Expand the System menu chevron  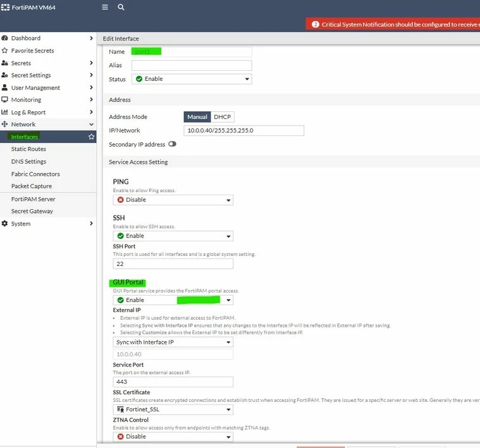point(91,223)
